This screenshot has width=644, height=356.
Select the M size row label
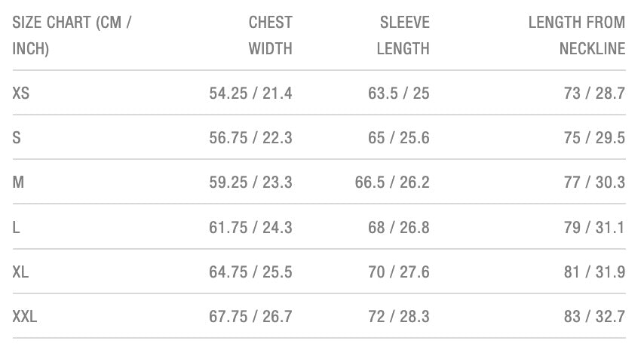18,183
